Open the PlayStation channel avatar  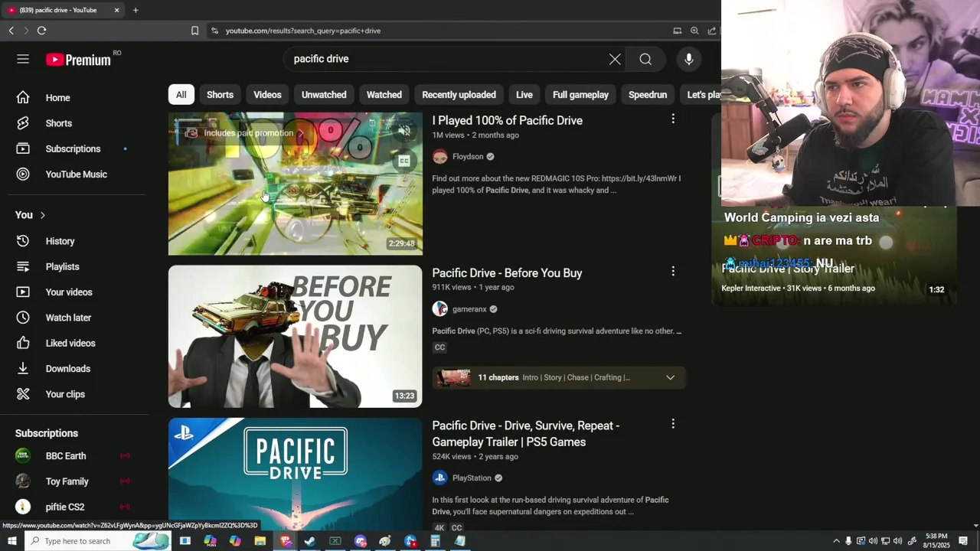[439, 478]
